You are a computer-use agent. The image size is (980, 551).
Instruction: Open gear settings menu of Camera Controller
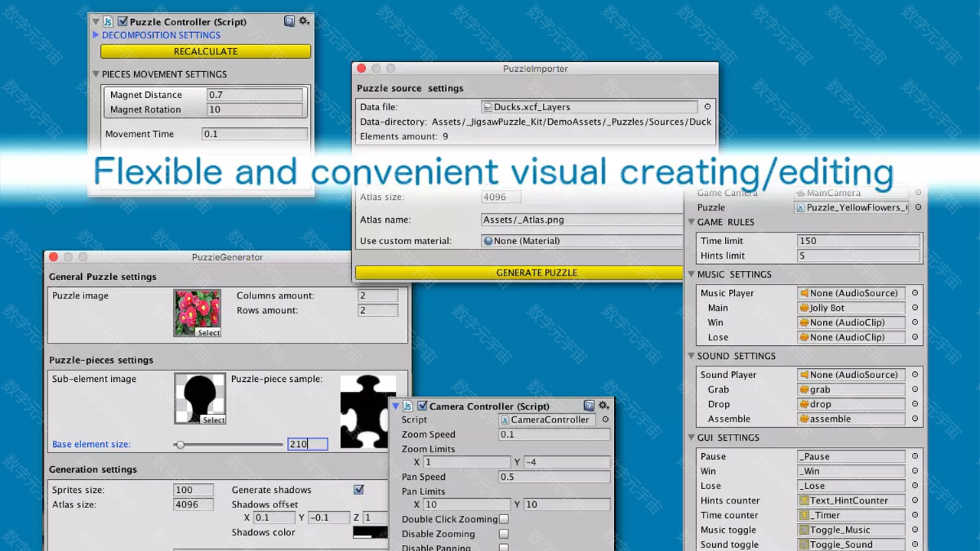[604, 406]
